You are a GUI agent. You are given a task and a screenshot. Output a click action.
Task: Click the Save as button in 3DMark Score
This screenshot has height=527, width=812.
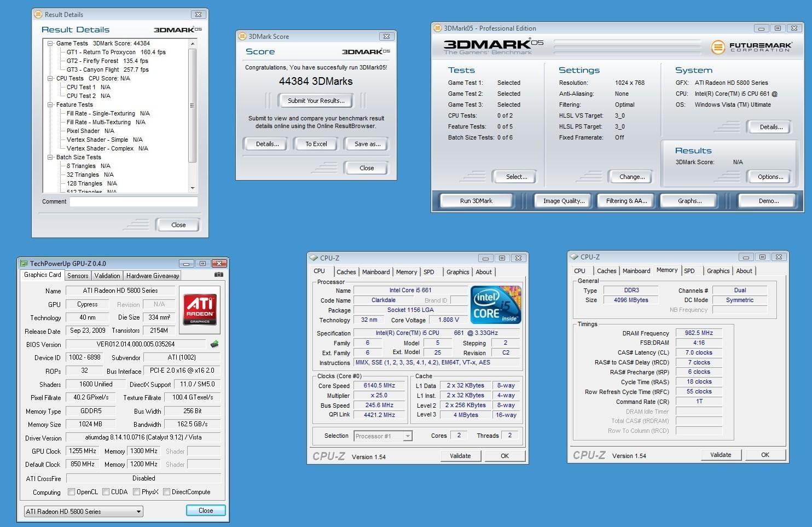tap(367, 144)
